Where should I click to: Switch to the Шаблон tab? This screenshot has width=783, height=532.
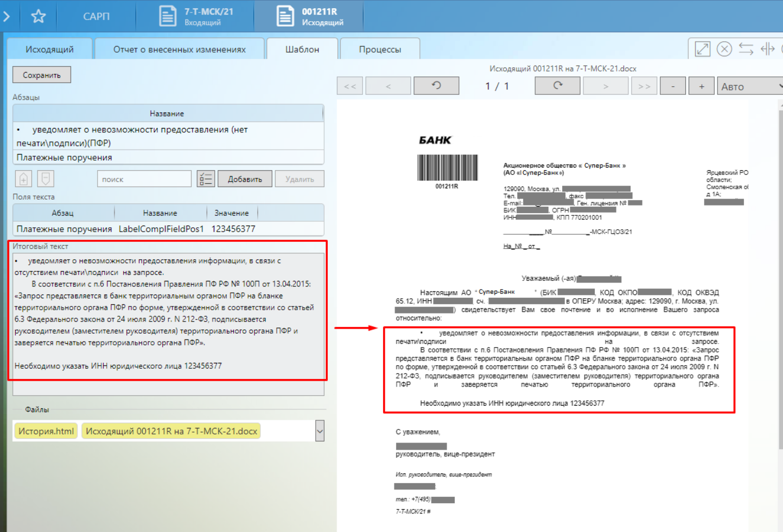(x=302, y=49)
